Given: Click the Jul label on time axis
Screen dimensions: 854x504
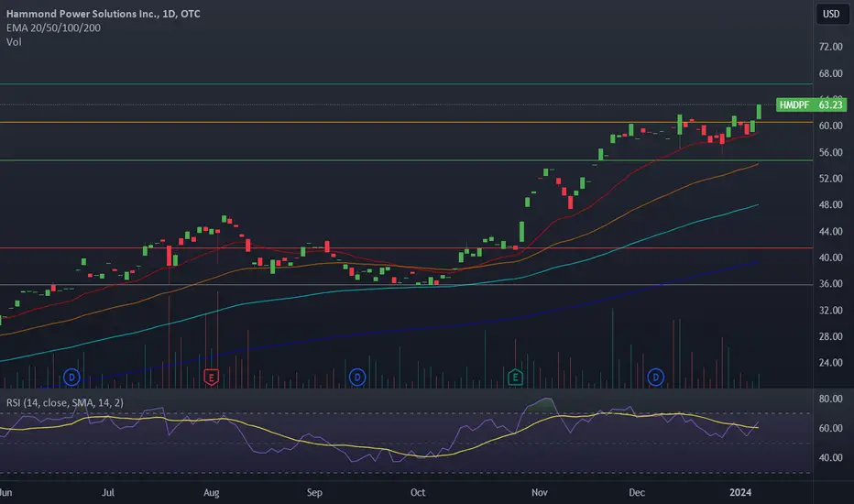Looking at the screenshot, I should pyautogui.click(x=108, y=493).
